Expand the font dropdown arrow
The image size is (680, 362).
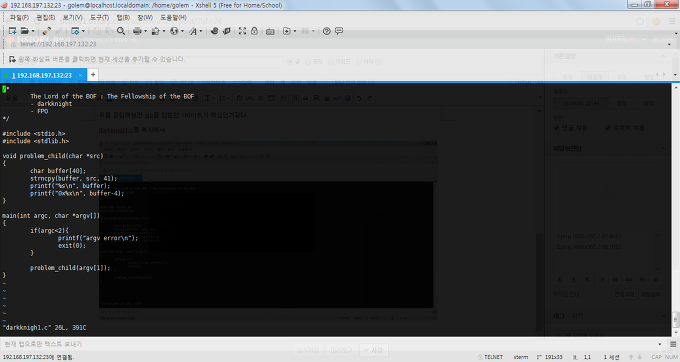click(x=200, y=31)
